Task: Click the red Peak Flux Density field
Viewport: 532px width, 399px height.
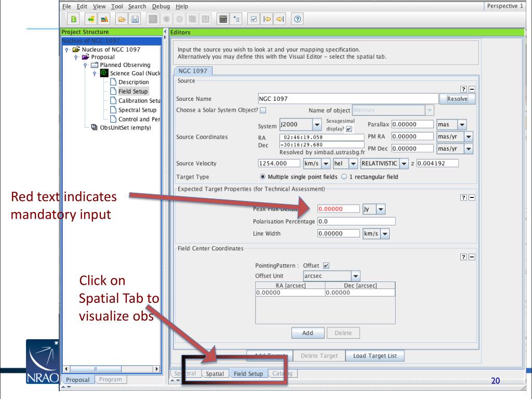Action: (x=338, y=209)
